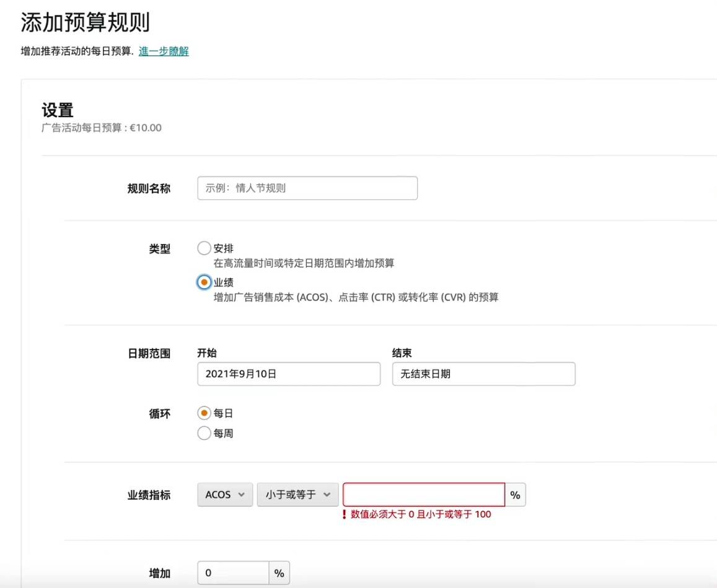The image size is (717, 588).
Task: Open the 开始 start date picker
Action: coord(288,374)
